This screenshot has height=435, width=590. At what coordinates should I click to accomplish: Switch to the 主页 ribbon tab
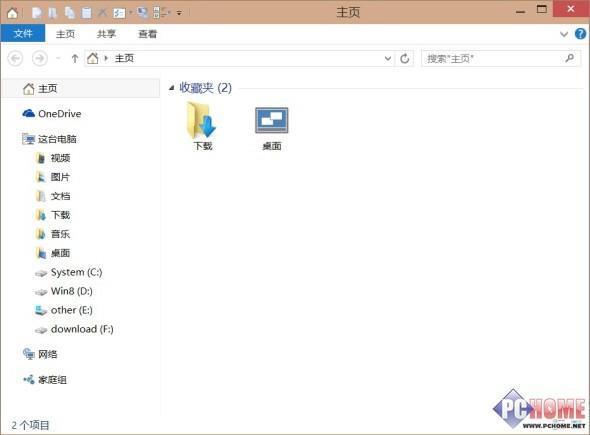tap(65, 34)
